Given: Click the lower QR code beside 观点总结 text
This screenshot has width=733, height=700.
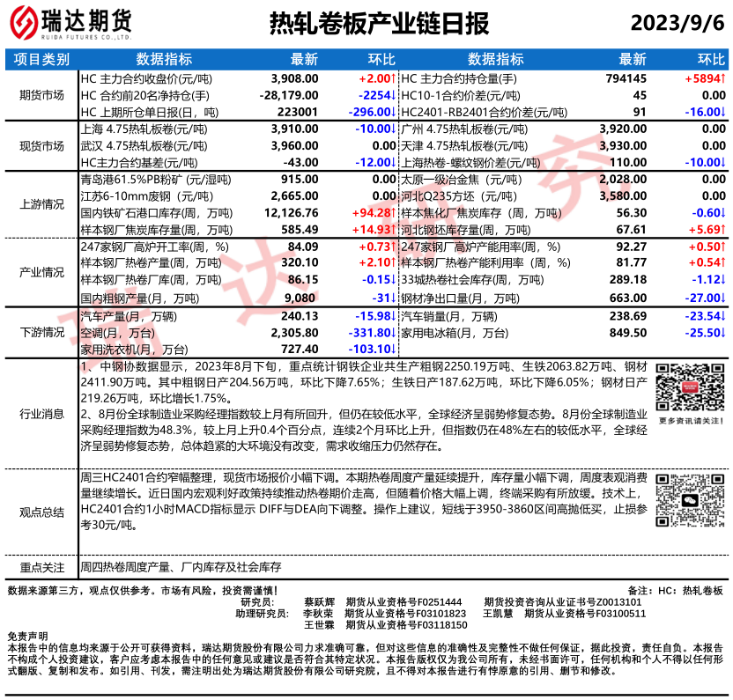Looking at the screenshot, I should click(x=691, y=500).
